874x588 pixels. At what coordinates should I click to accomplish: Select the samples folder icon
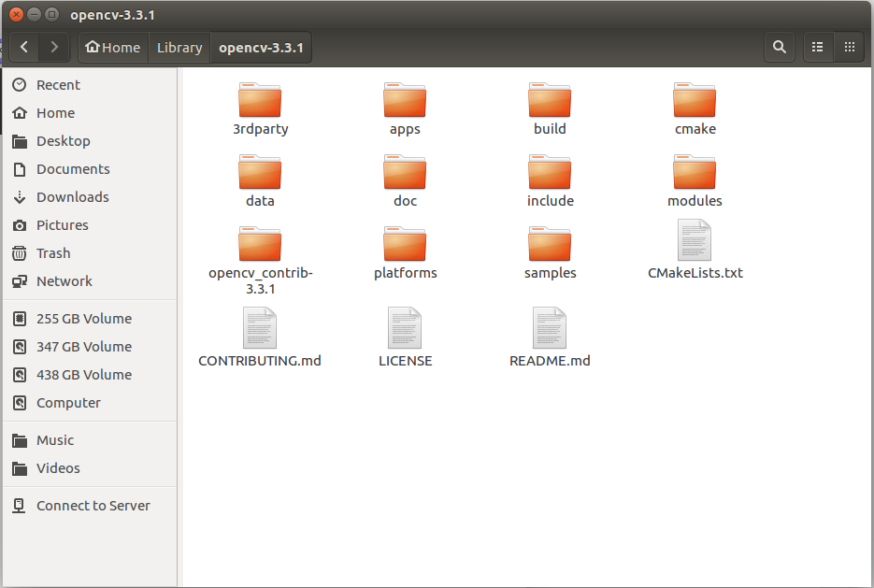pos(550,244)
